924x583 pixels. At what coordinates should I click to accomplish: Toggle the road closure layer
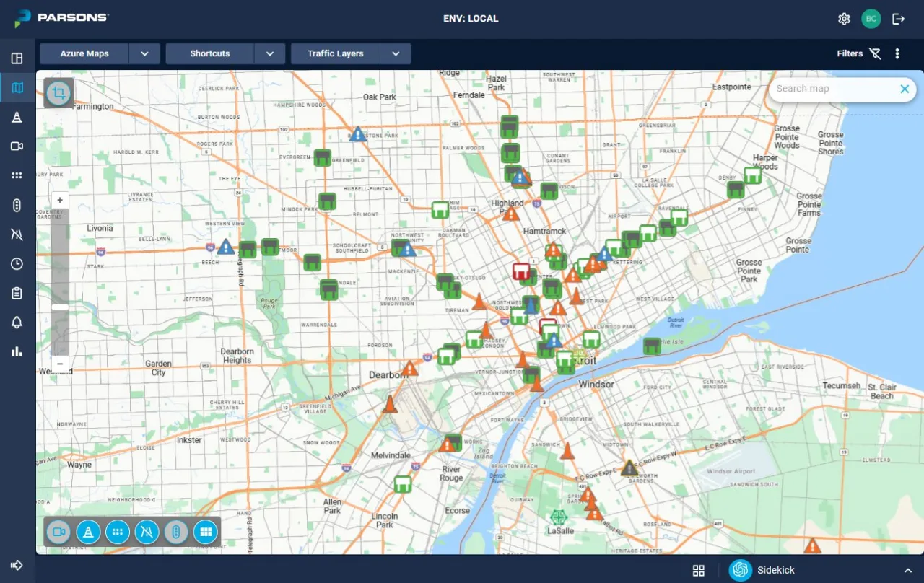(147, 532)
